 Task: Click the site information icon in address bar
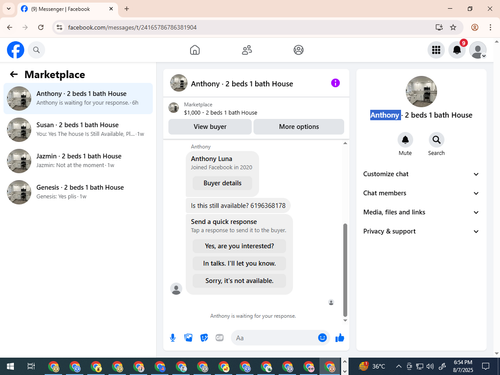pyautogui.click(x=59, y=27)
